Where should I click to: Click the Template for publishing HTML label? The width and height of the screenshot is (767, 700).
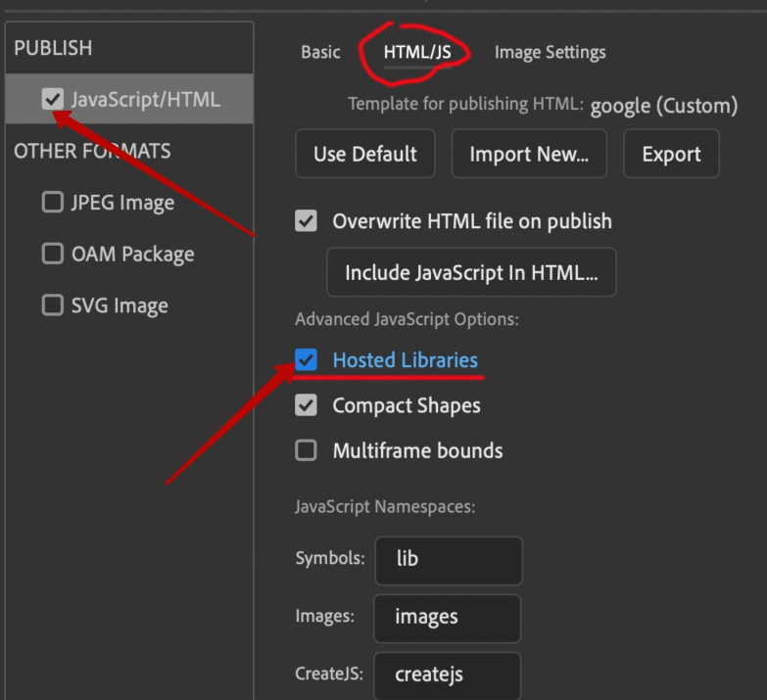(465, 104)
